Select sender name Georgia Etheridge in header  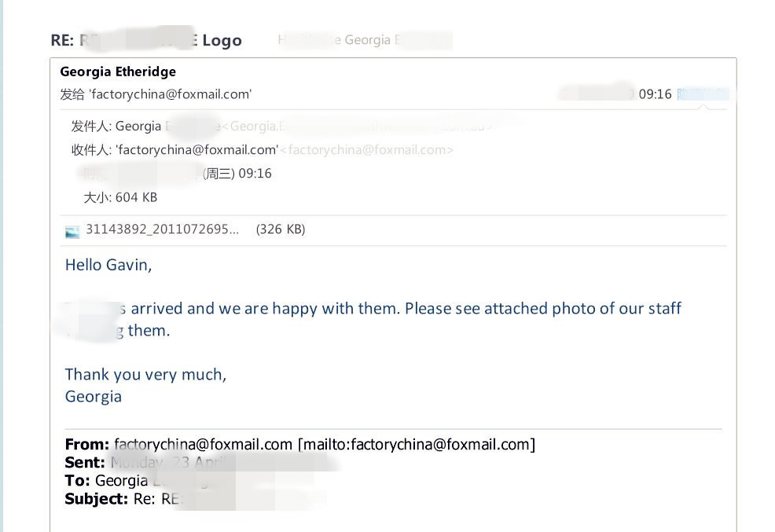pos(118,72)
